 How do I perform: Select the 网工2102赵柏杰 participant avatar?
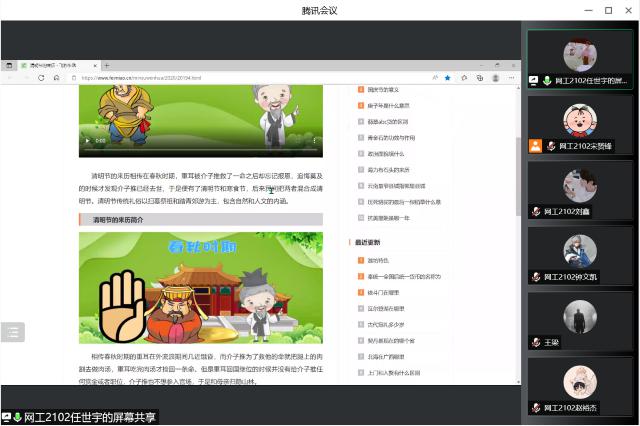coord(580,382)
